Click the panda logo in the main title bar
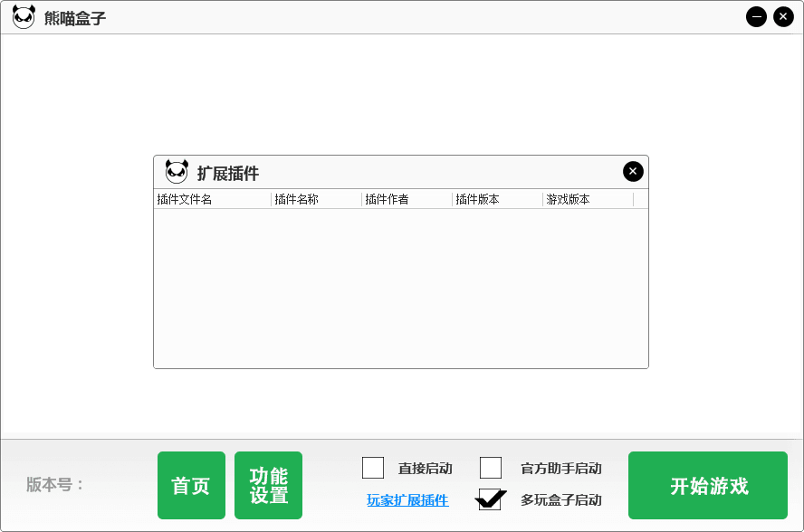This screenshot has height=532, width=804. click(24, 17)
